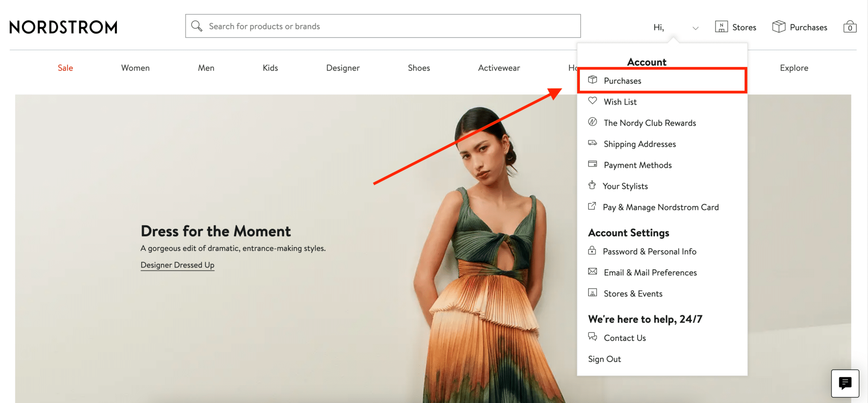
Task: Focus the product search field
Action: coord(383,26)
